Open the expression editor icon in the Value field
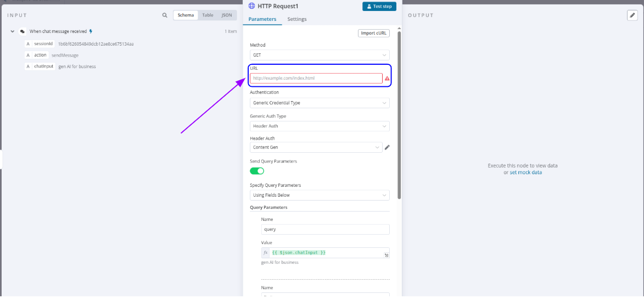 (x=387, y=255)
